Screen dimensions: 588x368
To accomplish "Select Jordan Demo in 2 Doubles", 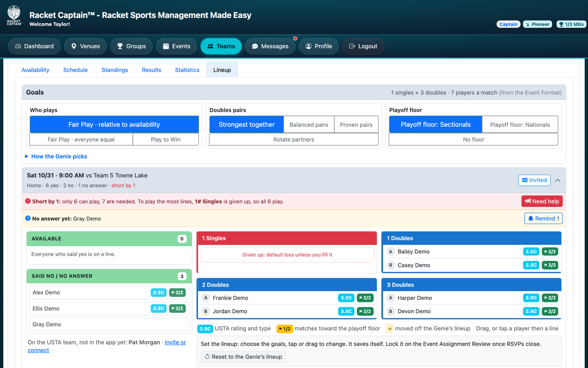I will 287,311.
